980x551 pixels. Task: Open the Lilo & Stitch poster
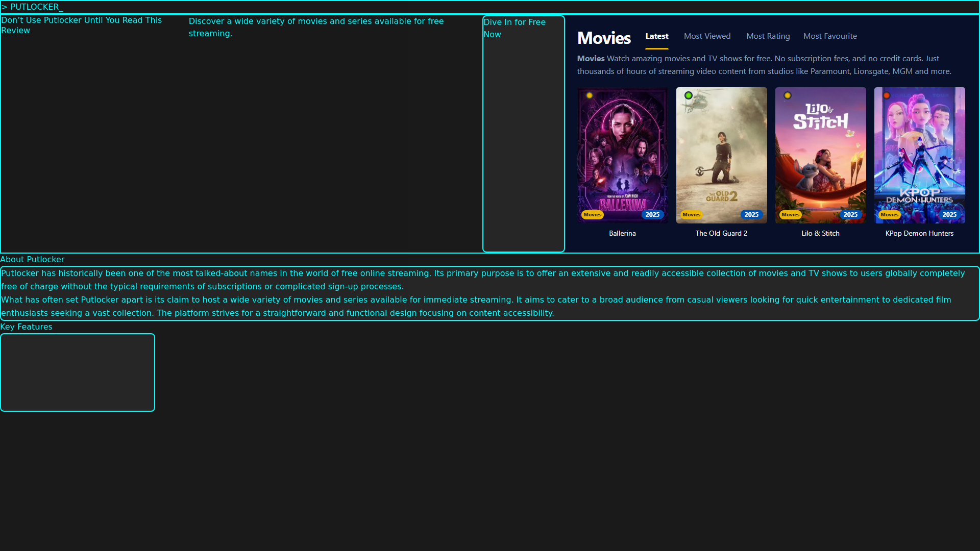click(x=821, y=155)
